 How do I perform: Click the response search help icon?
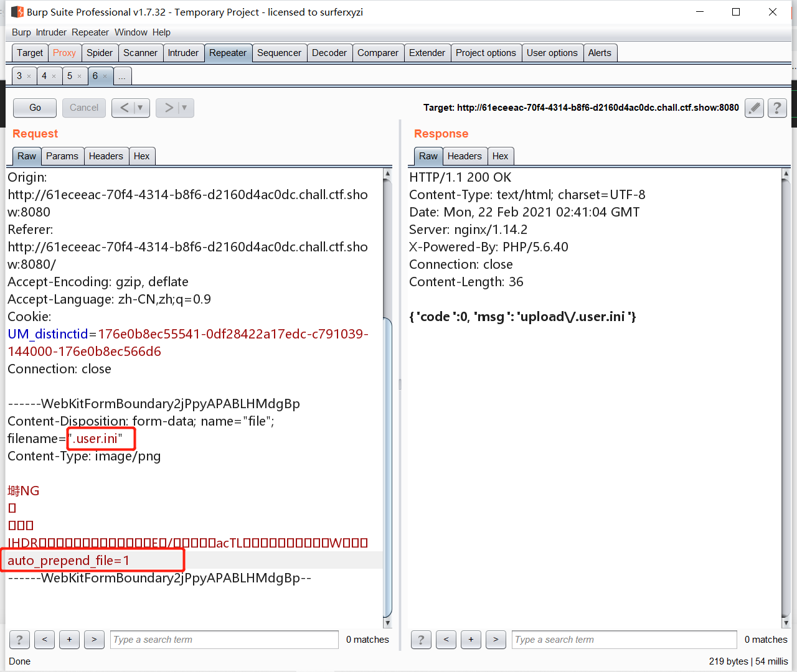[421, 640]
